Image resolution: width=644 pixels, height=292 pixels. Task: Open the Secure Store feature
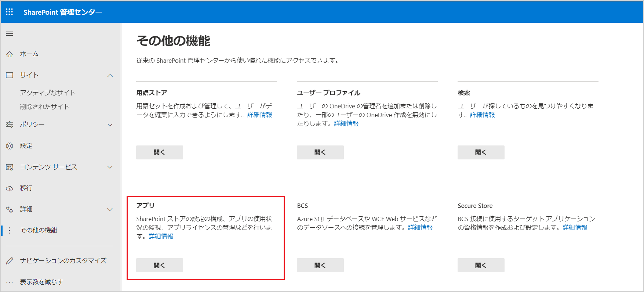(x=481, y=265)
